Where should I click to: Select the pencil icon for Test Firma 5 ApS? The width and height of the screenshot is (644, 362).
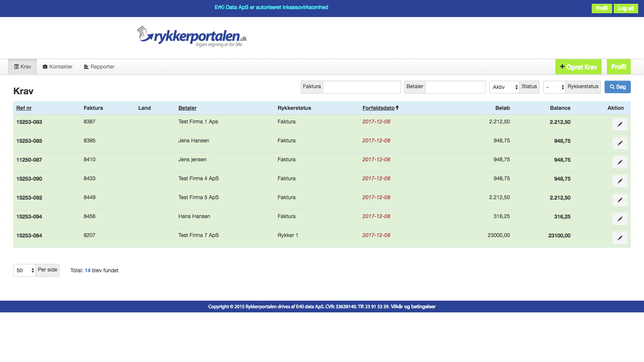(620, 200)
